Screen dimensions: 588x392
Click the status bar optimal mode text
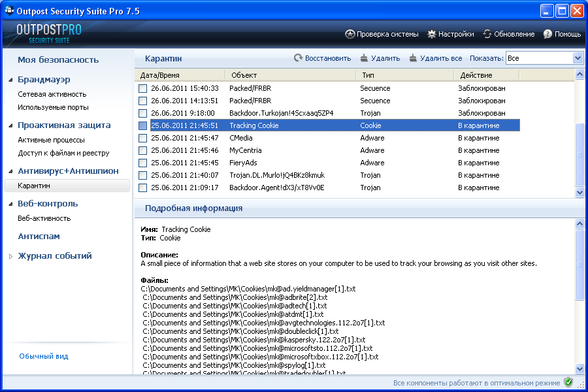(x=476, y=383)
